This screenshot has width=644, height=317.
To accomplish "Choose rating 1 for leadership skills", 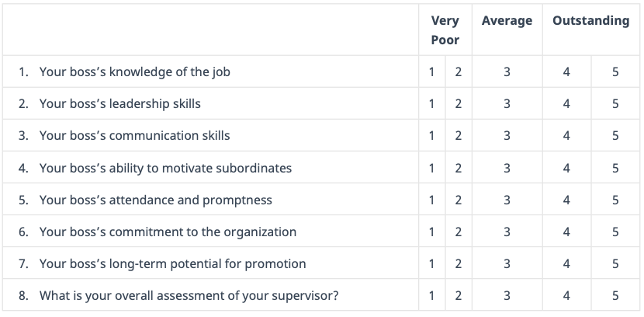I will pos(431,104).
